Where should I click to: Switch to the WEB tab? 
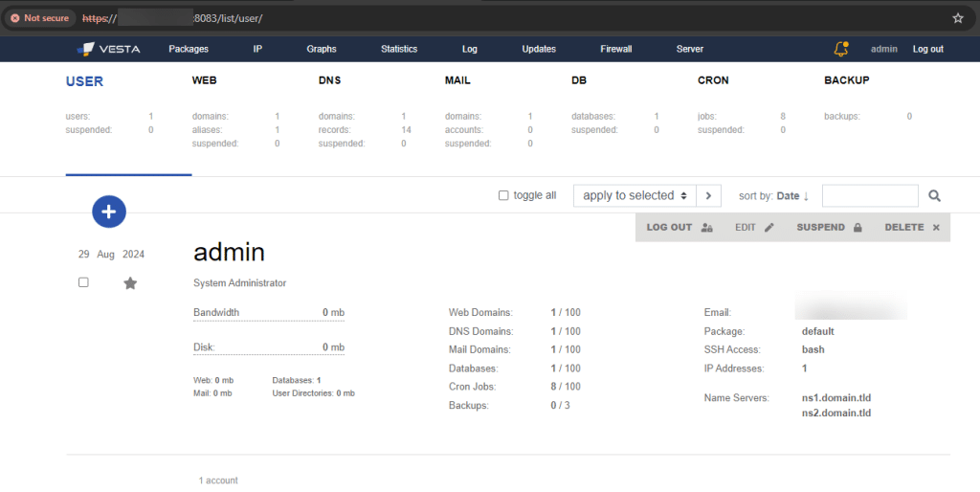click(205, 80)
